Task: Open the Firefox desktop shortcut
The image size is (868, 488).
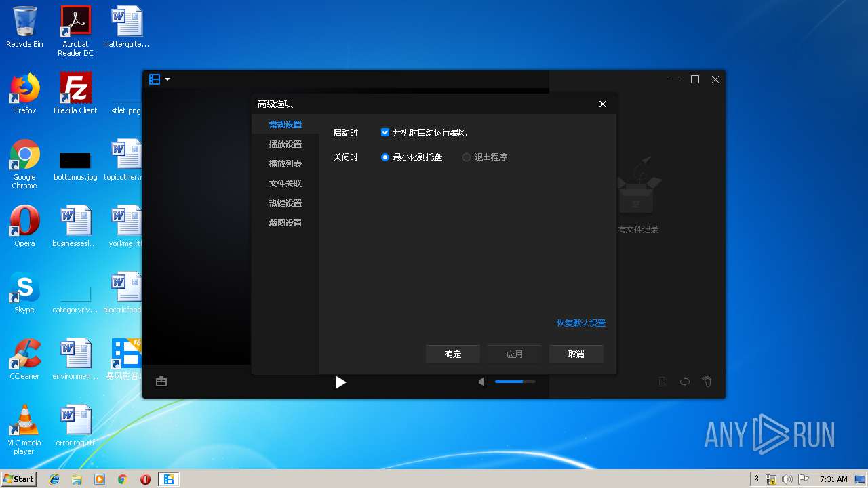Action: pos(24,94)
